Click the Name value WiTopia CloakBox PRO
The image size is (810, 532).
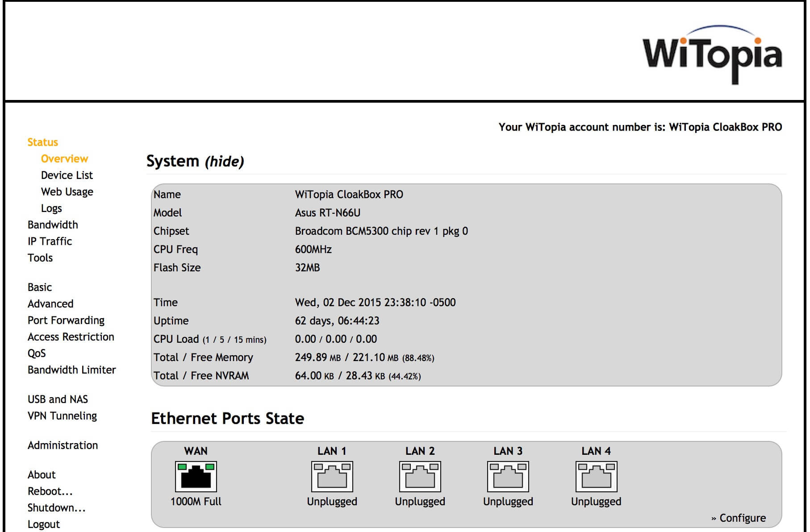coord(349,195)
